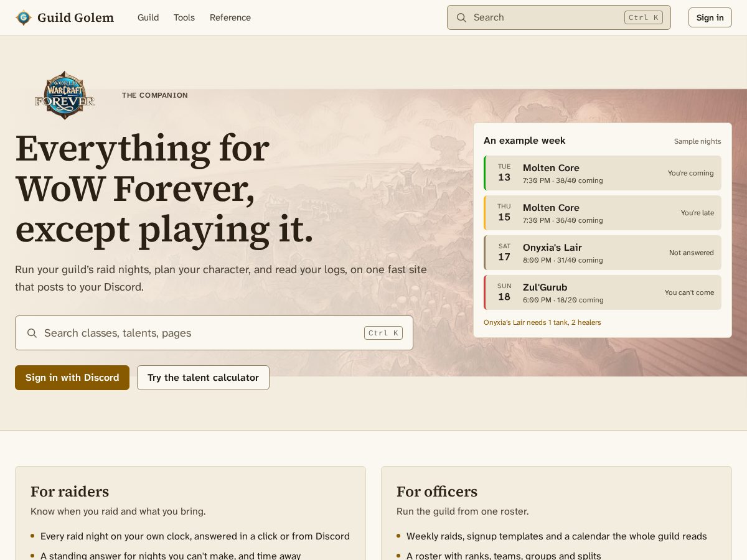Select Thursday 15 Molten Core raid row
The width and height of the screenshot is (747, 560).
[x=603, y=213]
